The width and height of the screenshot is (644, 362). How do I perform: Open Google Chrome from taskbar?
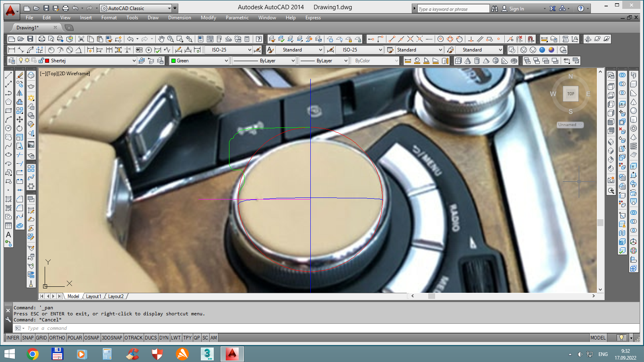point(33,354)
